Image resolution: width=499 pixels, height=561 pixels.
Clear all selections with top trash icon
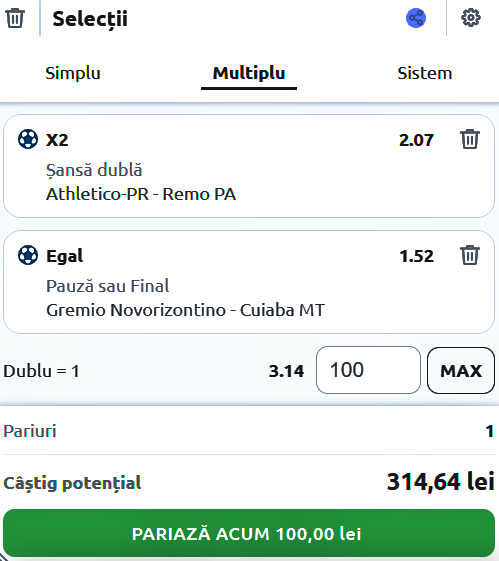[x=15, y=18]
